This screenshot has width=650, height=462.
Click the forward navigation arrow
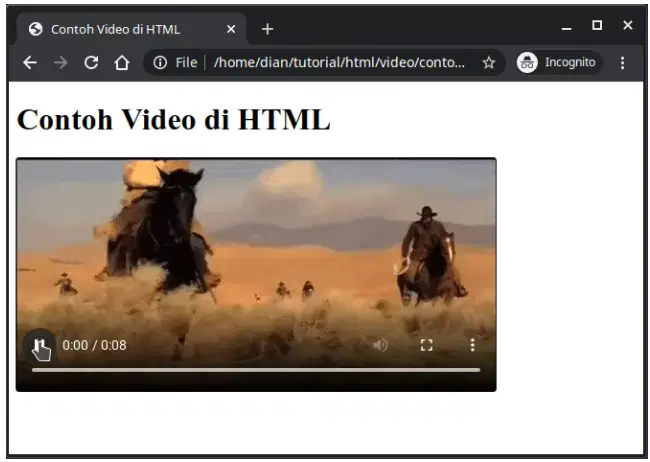click(x=61, y=63)
